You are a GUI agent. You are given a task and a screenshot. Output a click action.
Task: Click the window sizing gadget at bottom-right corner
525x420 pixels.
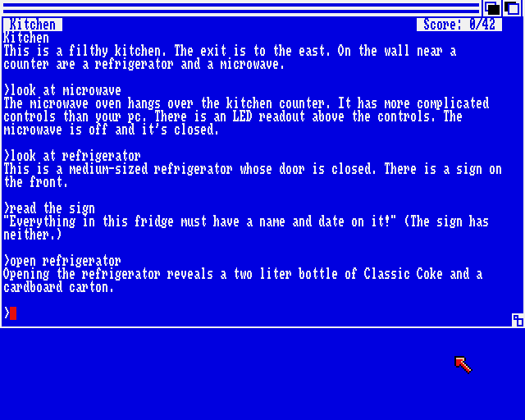(x=518, y=320)
